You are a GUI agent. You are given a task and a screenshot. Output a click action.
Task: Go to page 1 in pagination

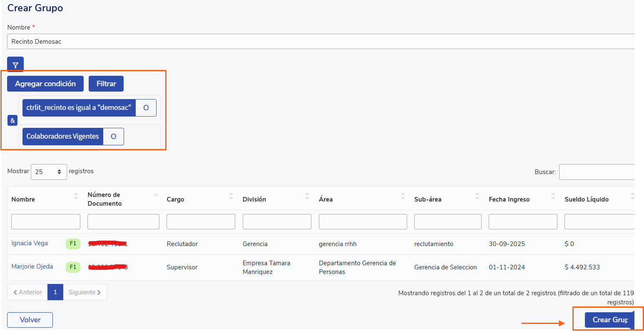click(55, 292)
